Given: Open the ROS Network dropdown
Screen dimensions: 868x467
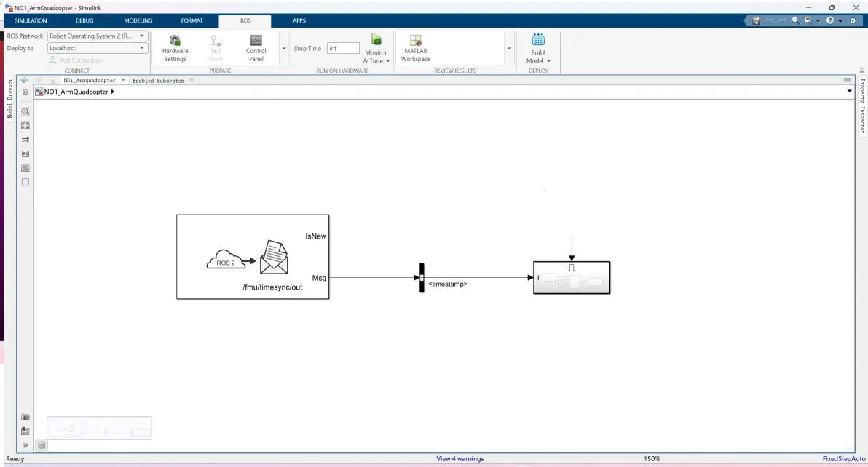Looking at the screenshot, I should point(98,36).
